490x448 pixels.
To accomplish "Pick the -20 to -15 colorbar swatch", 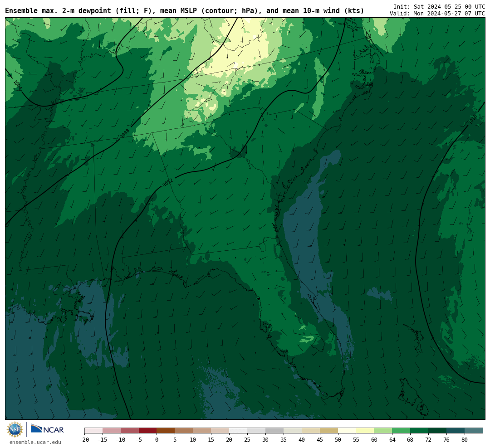I will click(93, 431).
